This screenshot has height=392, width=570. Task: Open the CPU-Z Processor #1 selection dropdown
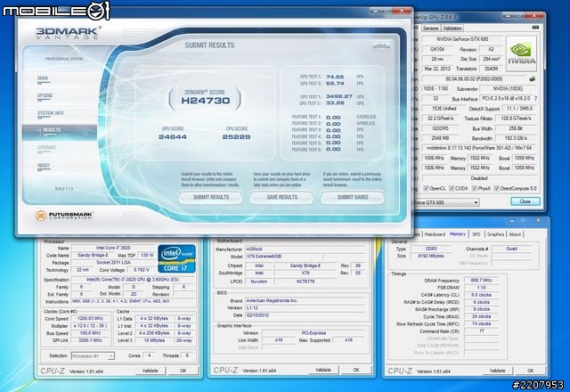[x=93, y=355]
